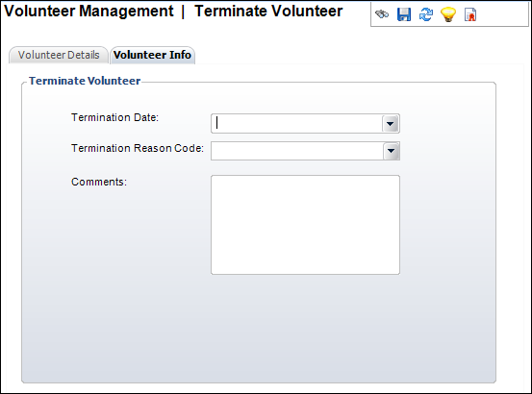The image size is (532, 394).
Task: Open tips via the light bulb icon
Action: (448, 14)
